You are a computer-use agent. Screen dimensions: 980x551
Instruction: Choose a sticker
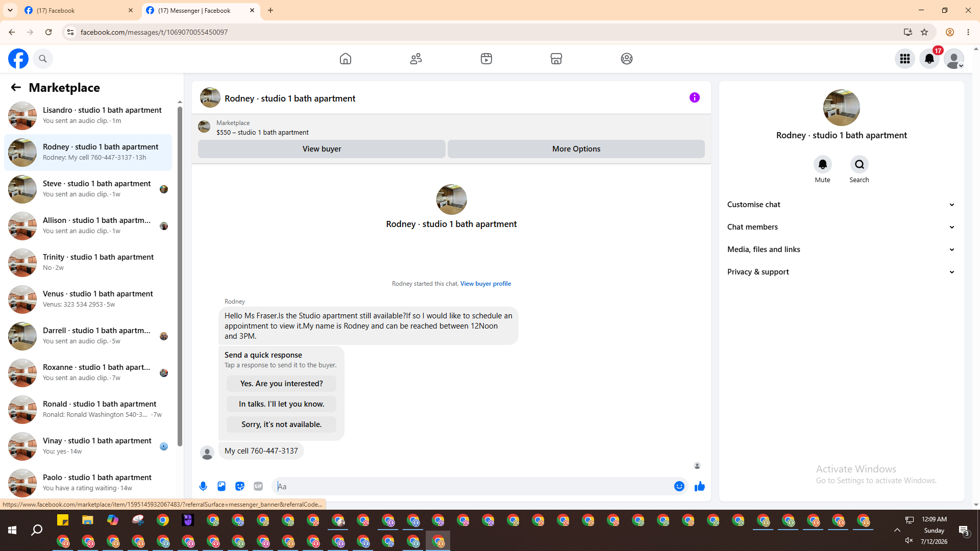240,486
